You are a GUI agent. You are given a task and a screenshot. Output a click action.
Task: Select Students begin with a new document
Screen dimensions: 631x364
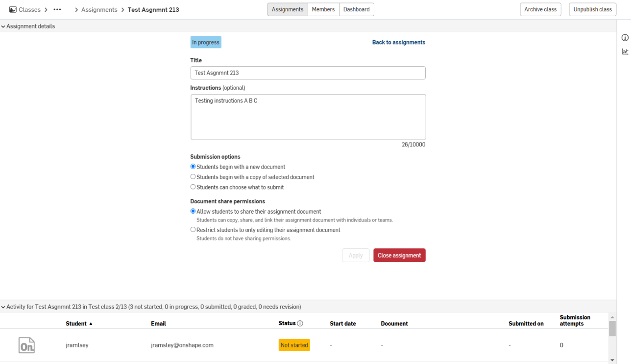point(193,167)
